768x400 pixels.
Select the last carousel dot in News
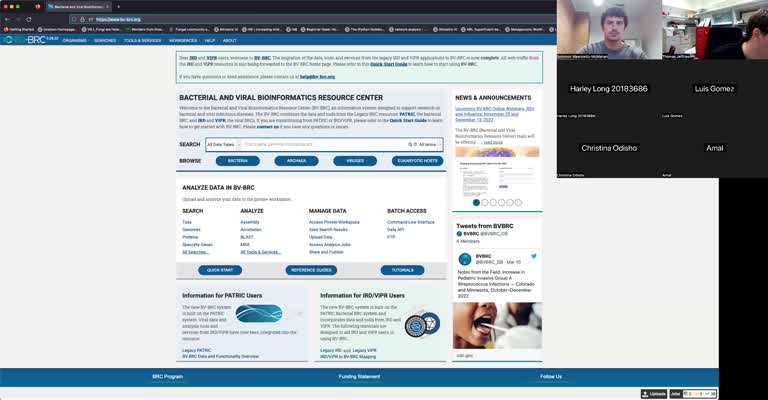tap(518, 202)
